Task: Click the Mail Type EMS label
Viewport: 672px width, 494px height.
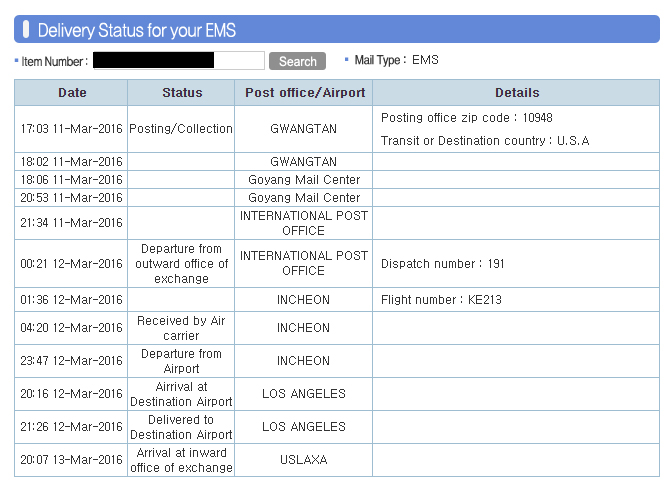Action: (x=396, y=60)
